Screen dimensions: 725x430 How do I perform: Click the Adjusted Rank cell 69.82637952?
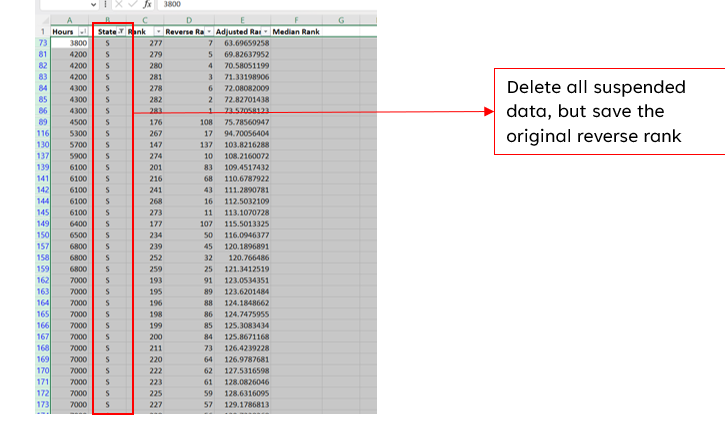(242, 54)
